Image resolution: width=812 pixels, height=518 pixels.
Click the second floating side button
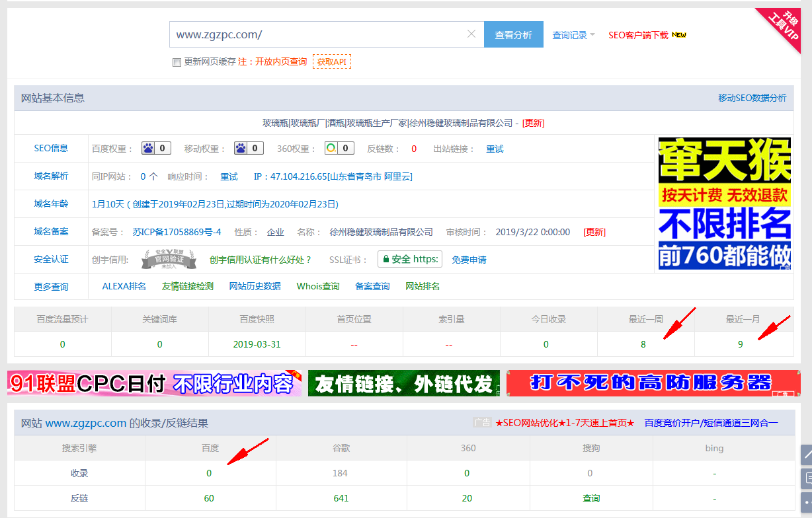click(807, 478)
